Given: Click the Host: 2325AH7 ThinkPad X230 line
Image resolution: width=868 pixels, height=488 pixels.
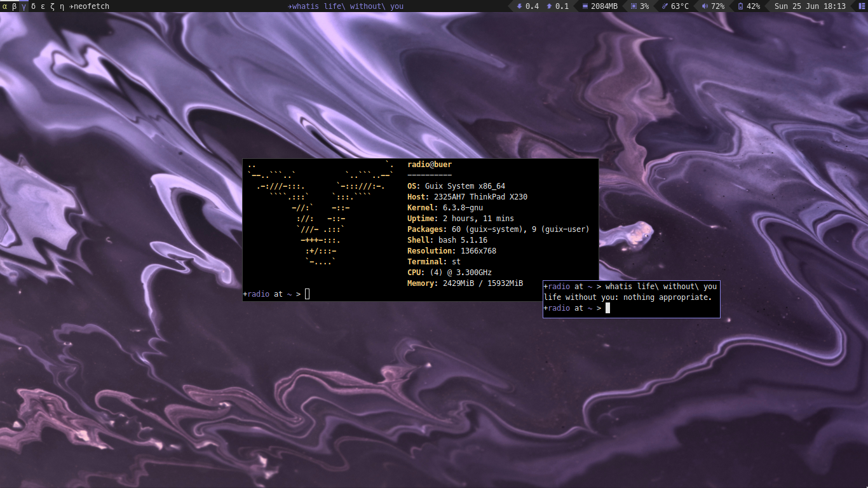Looking at the screenshot, I should (x=467, y=197).
